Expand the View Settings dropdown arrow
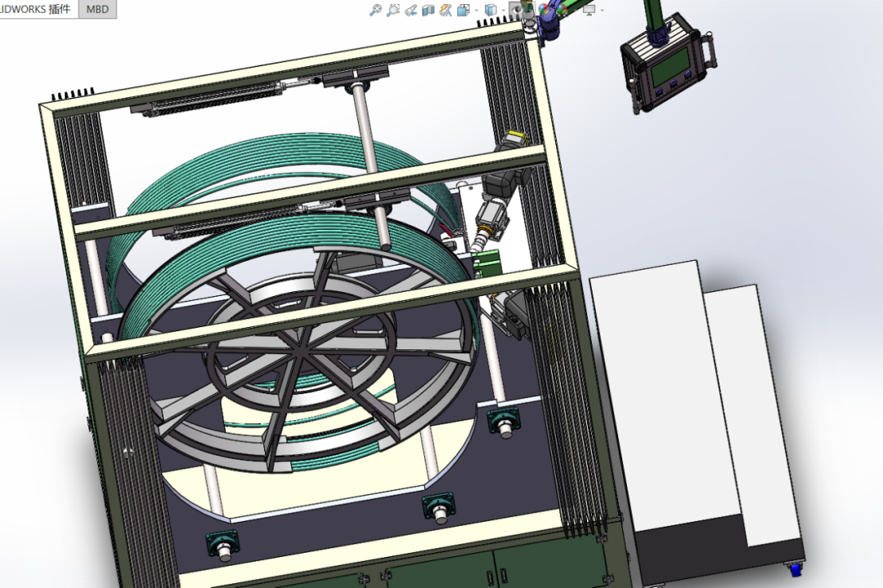Viewport: 883px width, 588px height. [x=602, y=10]
